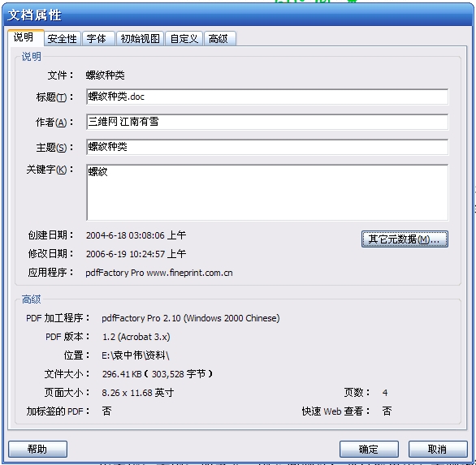Click the 快速 Web 查看 value 否

click(x=387, y=411)
